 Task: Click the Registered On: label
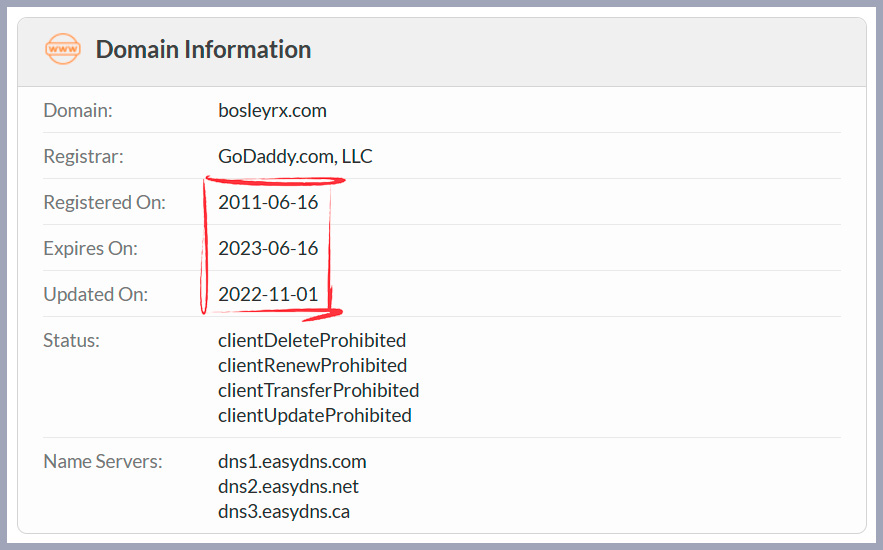pyautogui.click(x=105, y=202)
